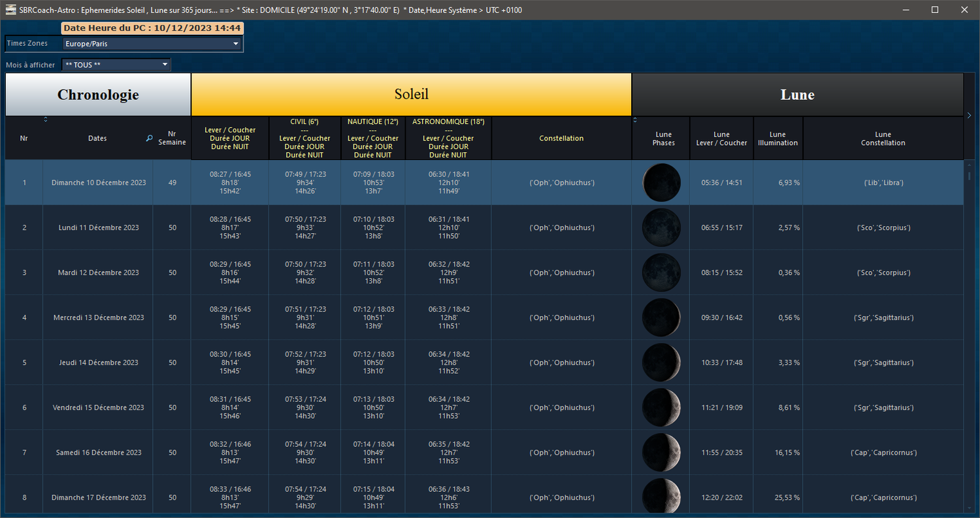Select the row 'Jeudi 14 Décembre 2023'

(x=484, y=363)
